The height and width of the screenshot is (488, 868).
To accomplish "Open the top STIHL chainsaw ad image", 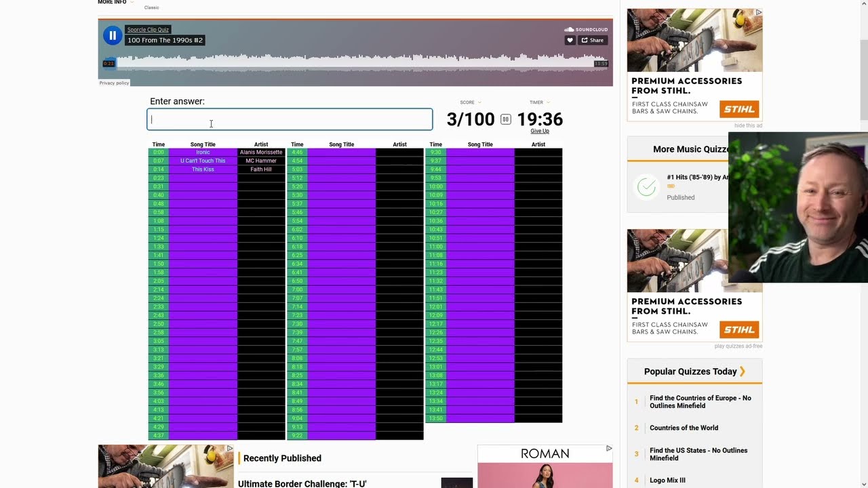I will [x=694, y=40].
